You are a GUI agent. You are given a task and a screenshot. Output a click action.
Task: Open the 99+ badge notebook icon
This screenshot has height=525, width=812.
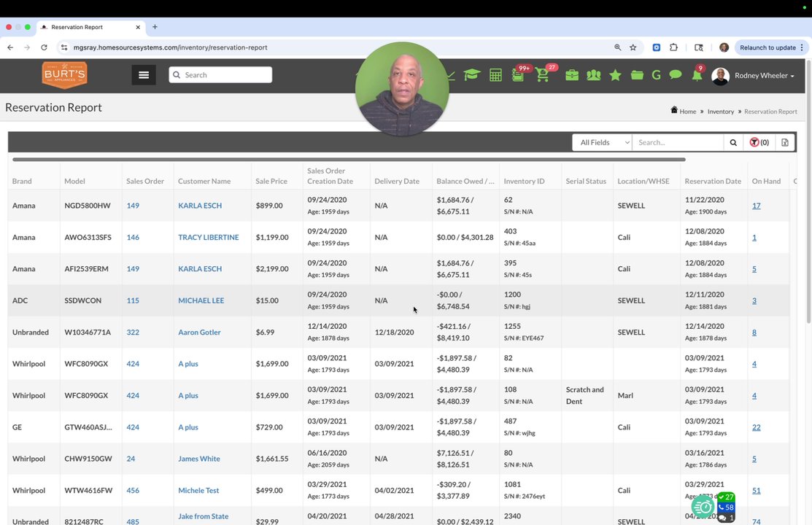point(519,75)
